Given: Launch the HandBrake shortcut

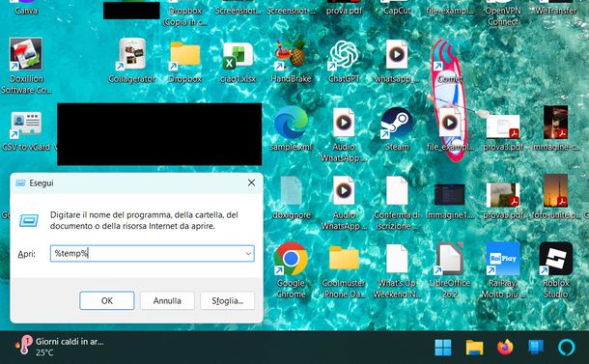Looking at the screenshot, I should click(x=291, y=54).
